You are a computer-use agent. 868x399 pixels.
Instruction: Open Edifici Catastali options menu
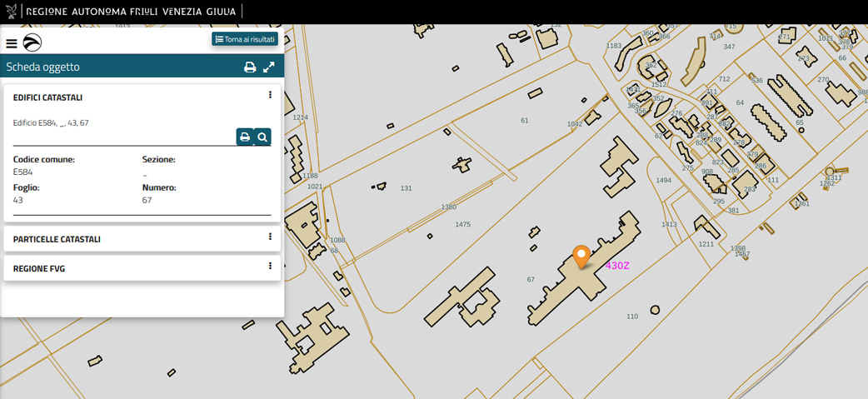[x=270, y=96]
